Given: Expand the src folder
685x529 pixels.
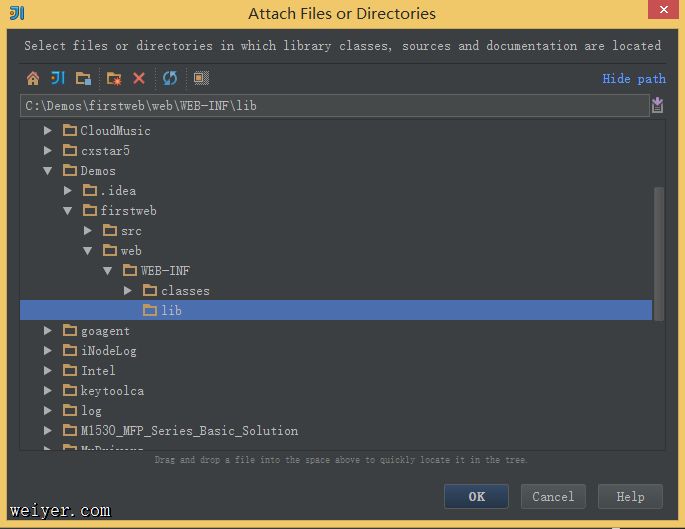Looking at the screenshot, I should coord(88,230).
